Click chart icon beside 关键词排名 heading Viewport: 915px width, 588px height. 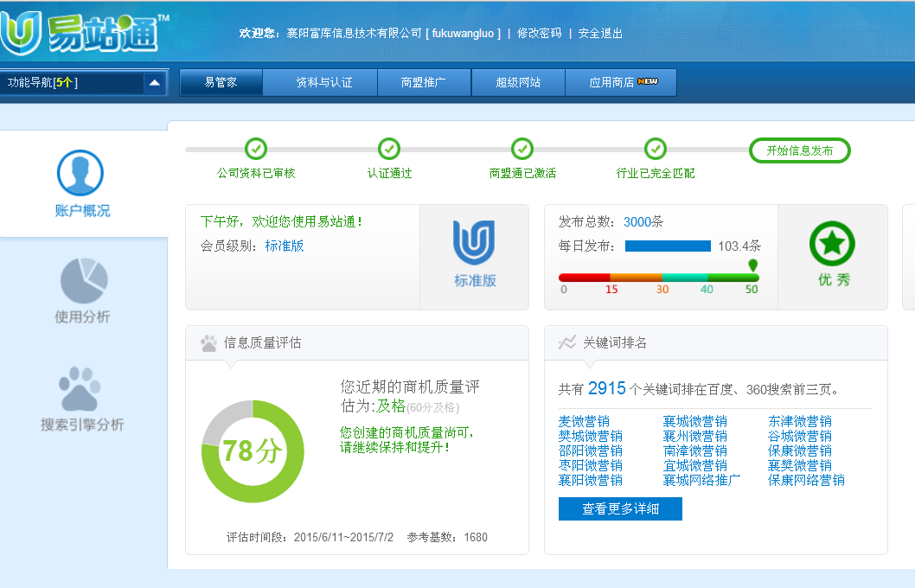coord(567,342)
